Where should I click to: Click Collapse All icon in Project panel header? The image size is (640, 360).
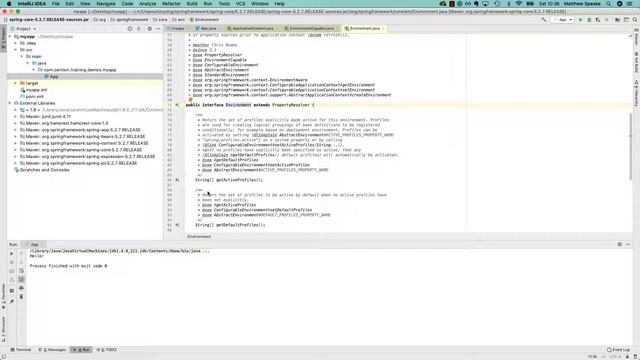coord(139,29)
